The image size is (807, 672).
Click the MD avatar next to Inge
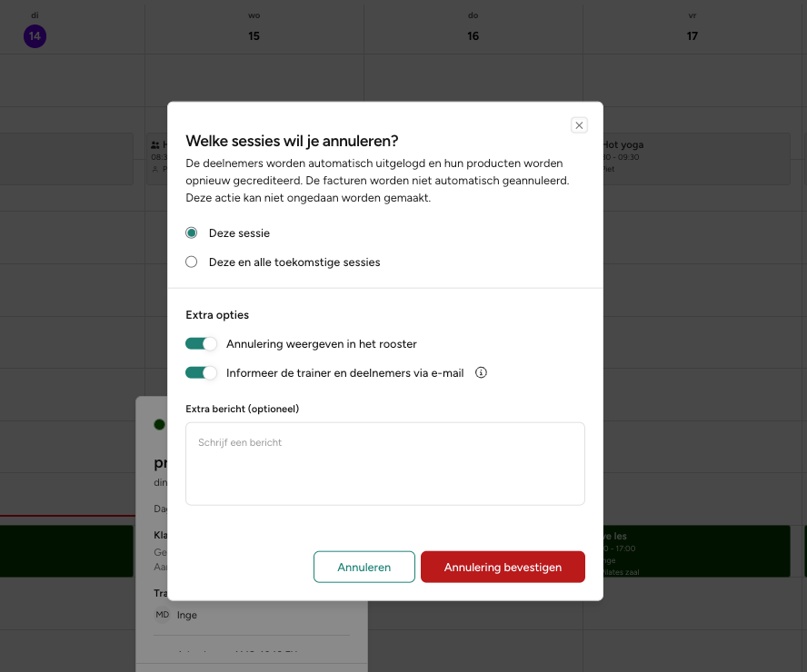163,615
